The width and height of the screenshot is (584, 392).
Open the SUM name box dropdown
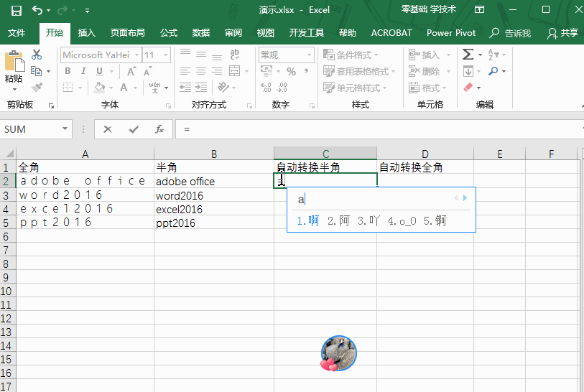pyautogui.click(x=65, y=129)
